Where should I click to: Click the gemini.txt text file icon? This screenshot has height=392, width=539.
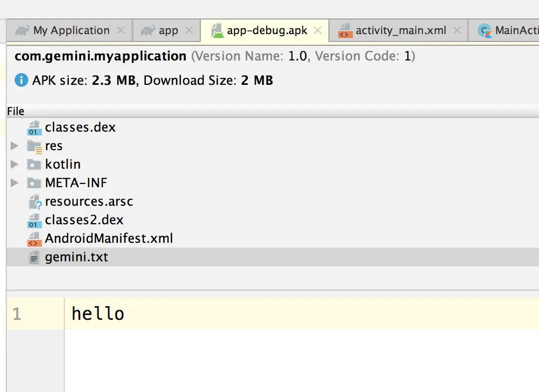click(34, 257)
